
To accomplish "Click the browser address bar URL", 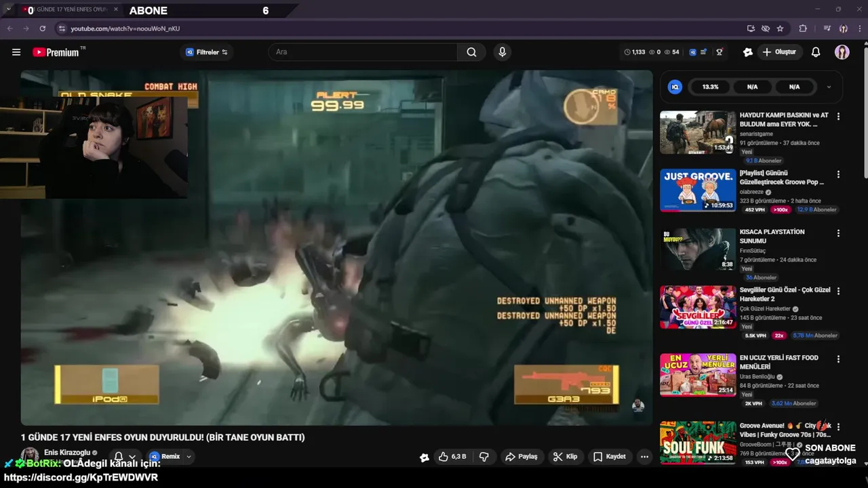I will [x=125, y=28].
